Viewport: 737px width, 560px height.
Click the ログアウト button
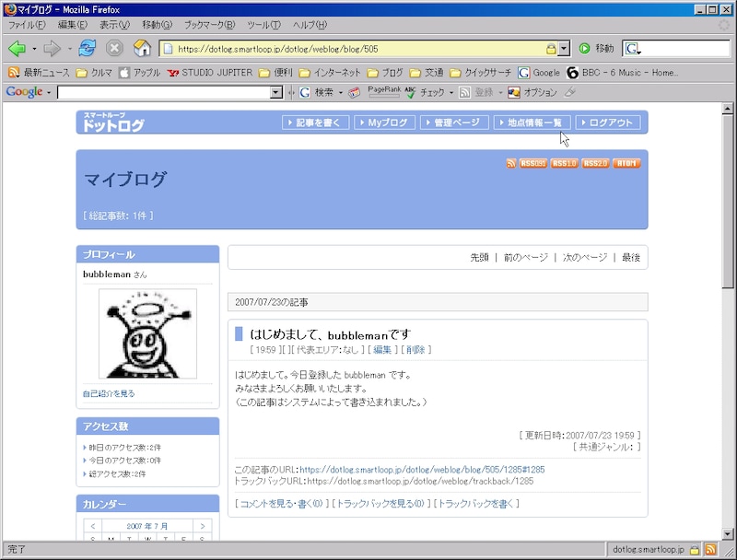click(608, 122)
